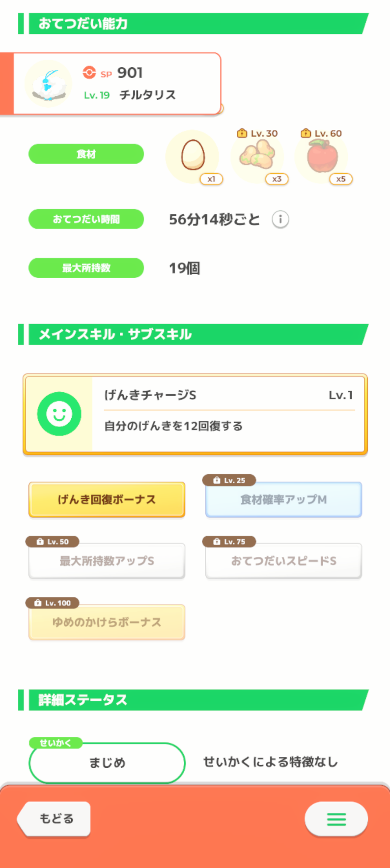Open the helping time info icon
Viewport: 390px width, 868px height.
(280, 220)
